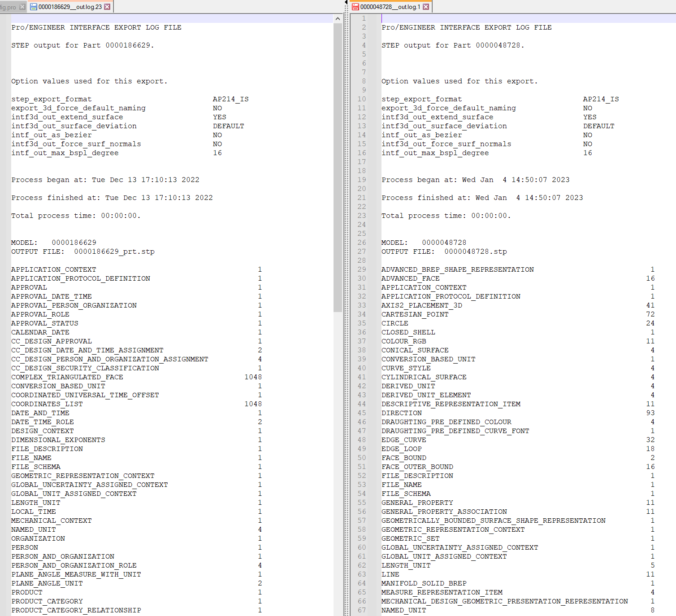Click the Total process time line in left pane
Screen dimensions: 676x616
tap(76, 215)
